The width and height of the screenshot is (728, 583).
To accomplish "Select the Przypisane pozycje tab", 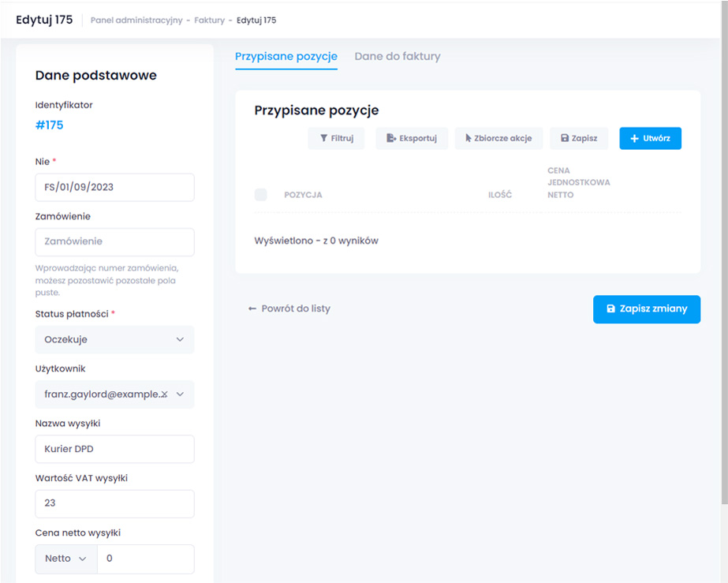I will click(286, 57).
